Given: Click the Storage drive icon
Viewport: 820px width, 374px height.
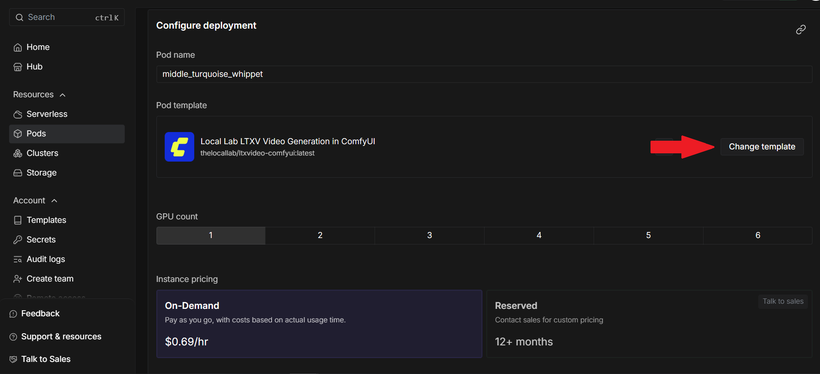Looking at the screenshot, I should (x=17, y=173).
